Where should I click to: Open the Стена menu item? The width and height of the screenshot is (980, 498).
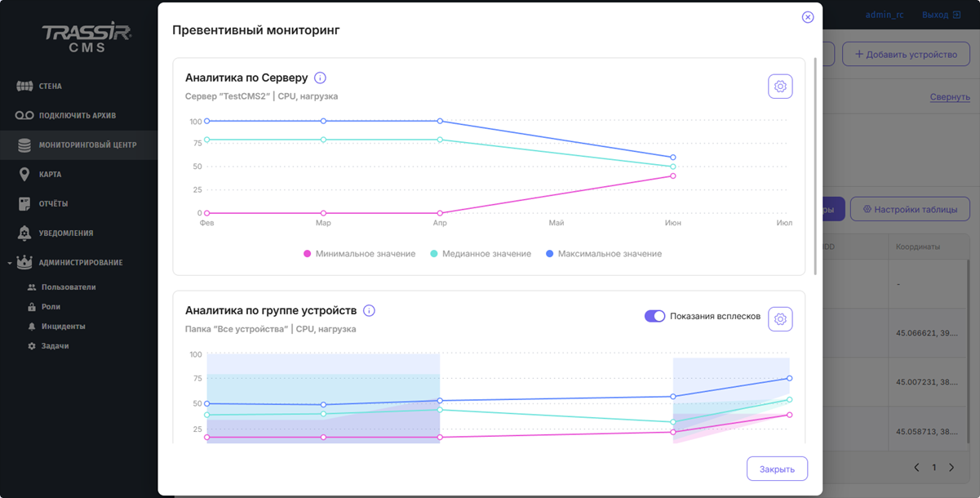tap(50, 87)
